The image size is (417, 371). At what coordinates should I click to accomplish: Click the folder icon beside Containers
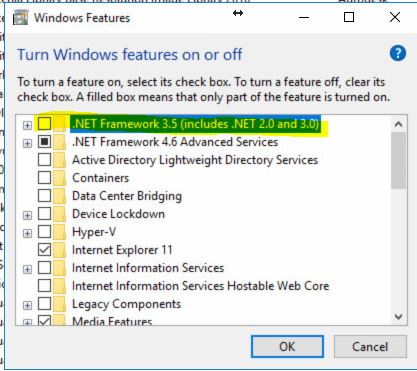59,178
